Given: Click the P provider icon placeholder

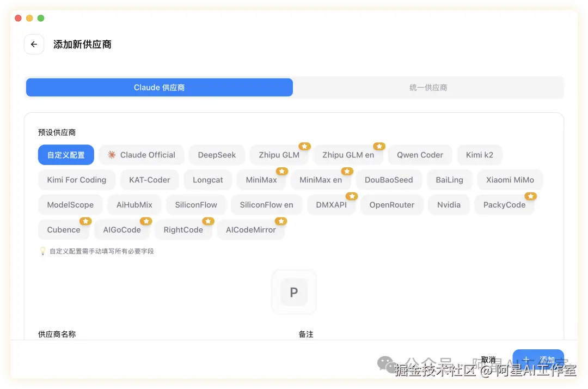Looking at the screenshot, I should (294, 292).
